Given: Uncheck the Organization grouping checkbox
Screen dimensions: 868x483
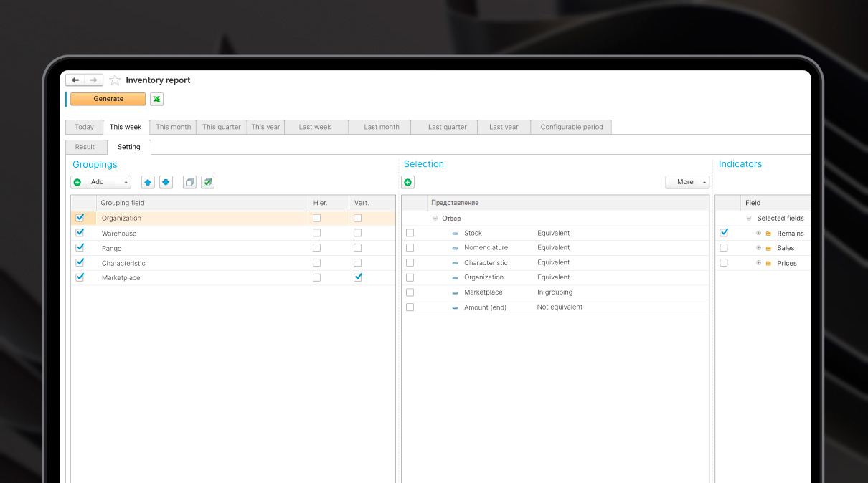Looking at the screenshot, I should tap(80, 218).
